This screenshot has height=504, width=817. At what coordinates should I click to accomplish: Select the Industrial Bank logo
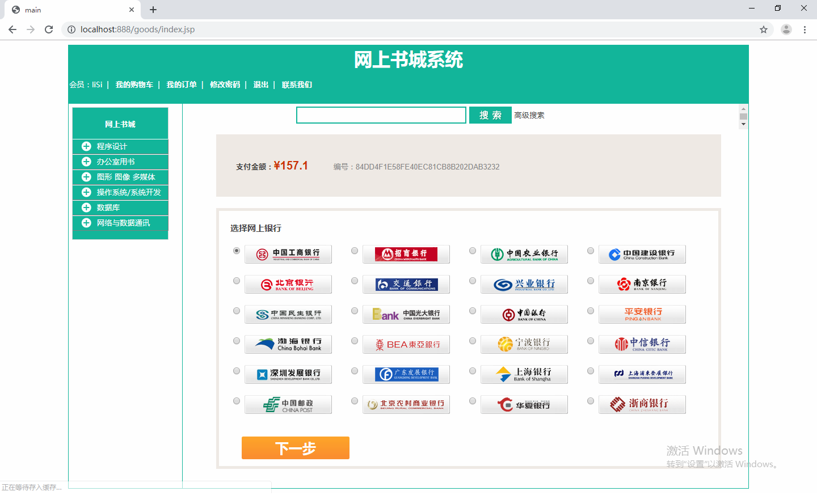coord(524,285)
